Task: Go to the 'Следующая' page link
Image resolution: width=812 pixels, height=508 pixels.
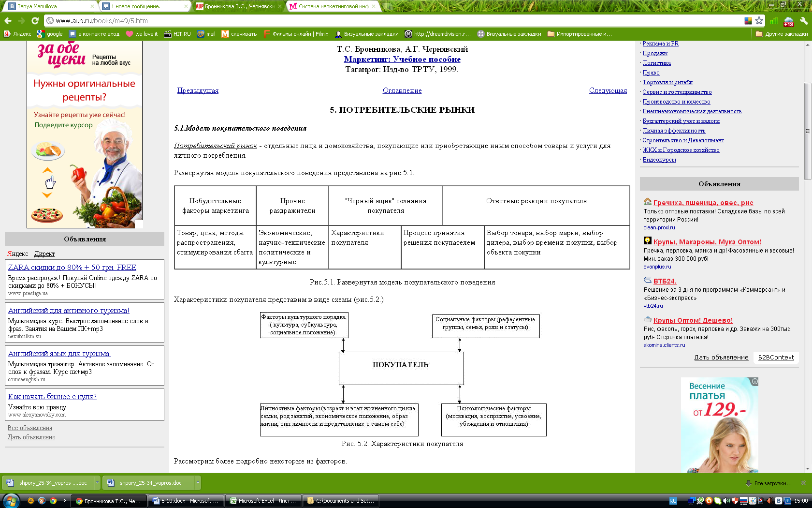Action: pyautogui.click(x=608, y=90)
